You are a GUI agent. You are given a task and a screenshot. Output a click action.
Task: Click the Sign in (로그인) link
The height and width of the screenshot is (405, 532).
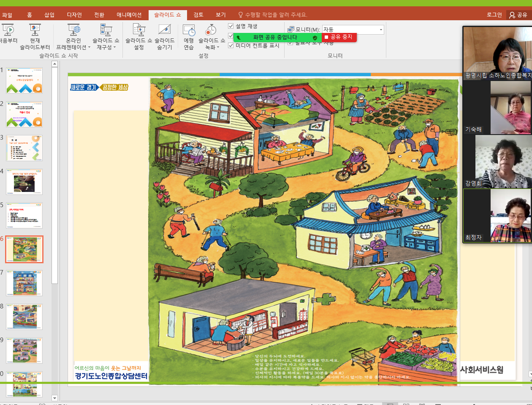tap(494, 15)
